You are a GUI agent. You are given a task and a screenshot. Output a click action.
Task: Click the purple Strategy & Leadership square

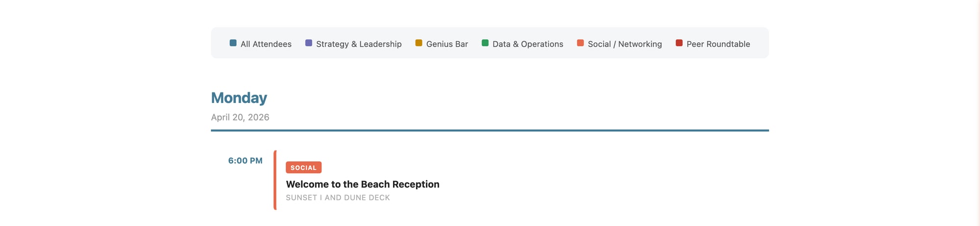(x=309, y=43)
